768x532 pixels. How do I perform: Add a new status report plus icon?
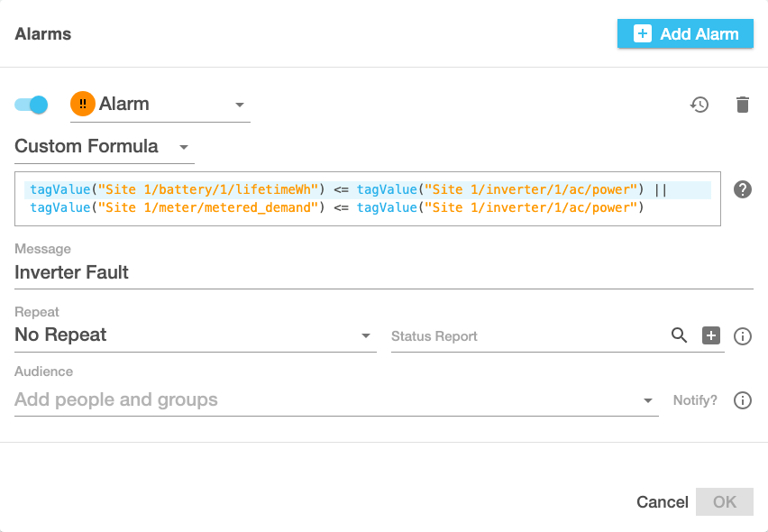(711, 335)
